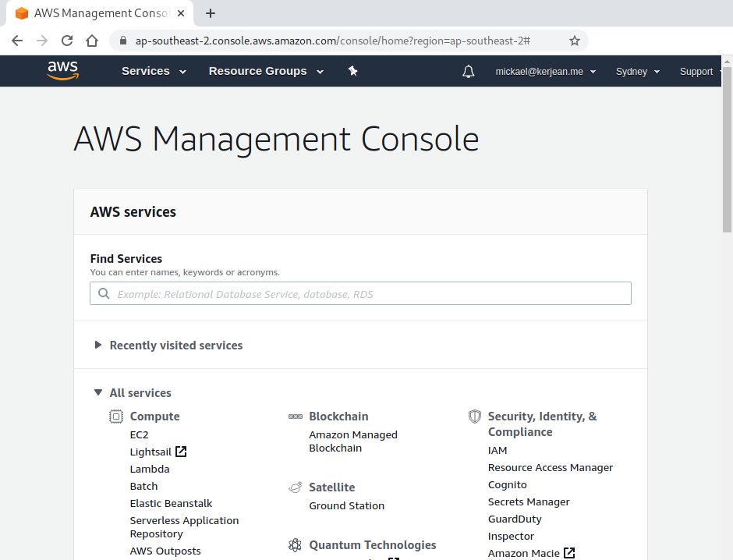Click the AWS Management Console page title

(x=276, y=139)
